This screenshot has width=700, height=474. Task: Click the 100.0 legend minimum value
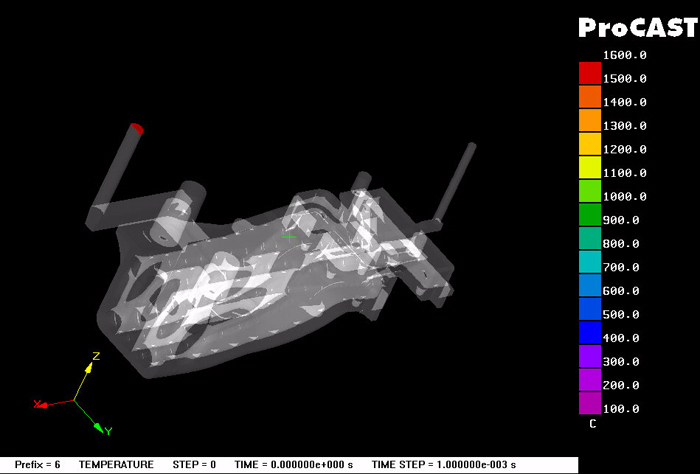(621, 409)
